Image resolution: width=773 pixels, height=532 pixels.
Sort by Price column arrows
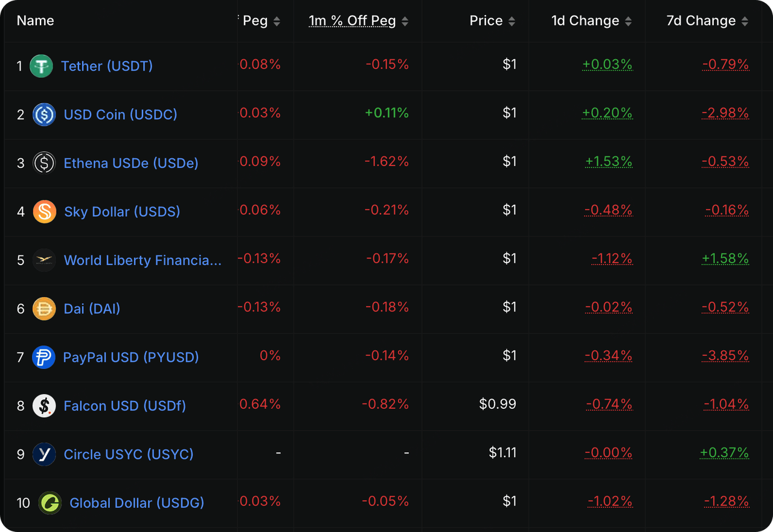coord(512,22)
